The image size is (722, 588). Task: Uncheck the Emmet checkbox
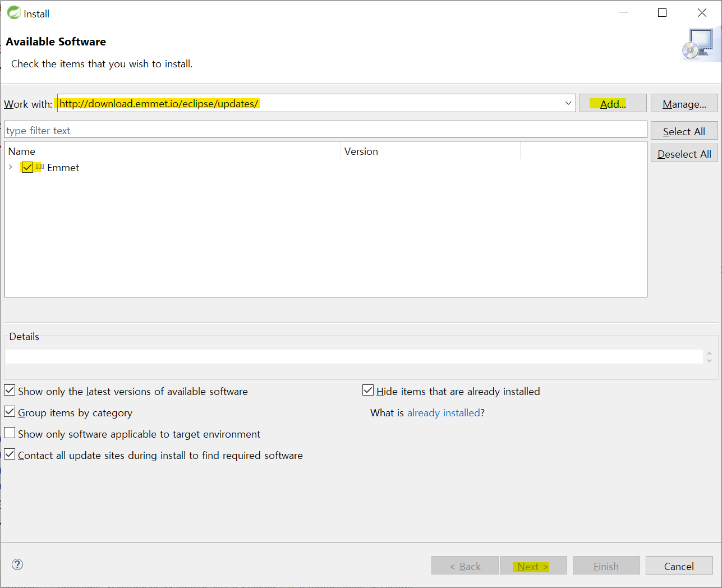[27, 167]
